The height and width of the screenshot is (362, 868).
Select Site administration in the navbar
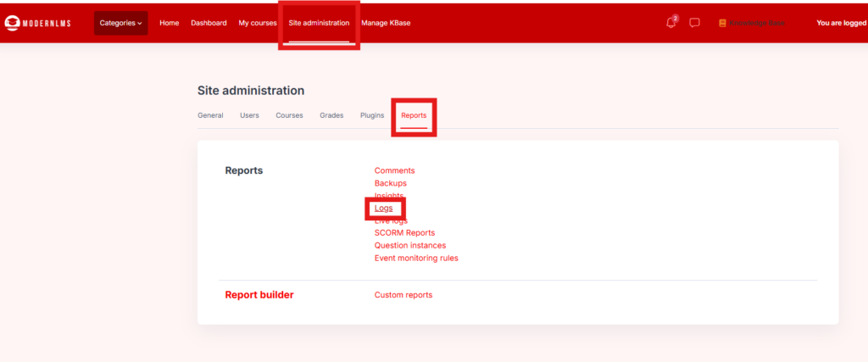tap(319, 23)
